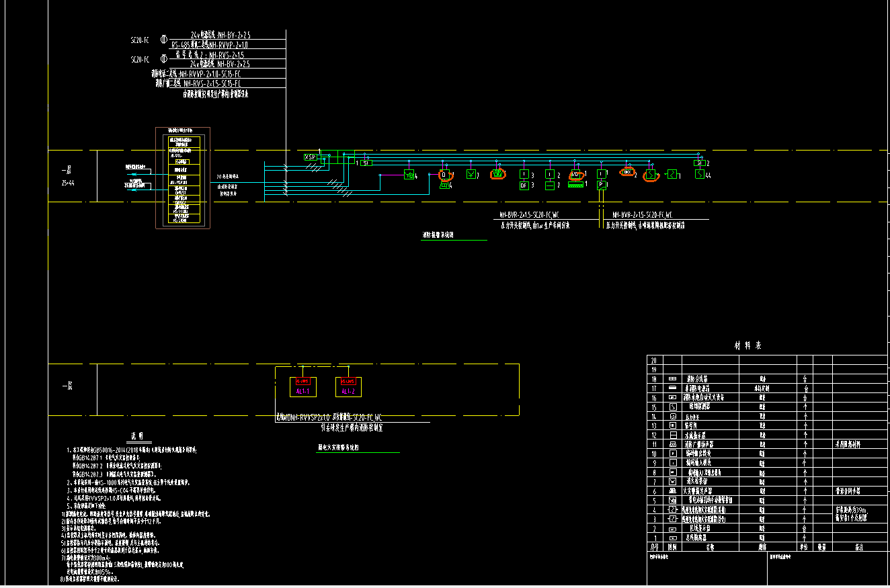Select the note 压力开关控制线,由1#生产车间引来
890x588 pixels.
click(536, 226)
